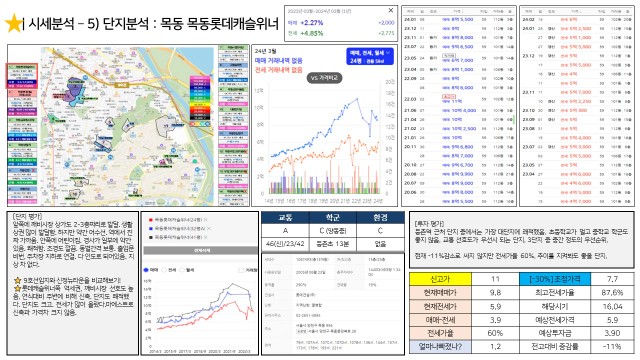Click the +4.85% 전세 change value

tap(311, 33)
